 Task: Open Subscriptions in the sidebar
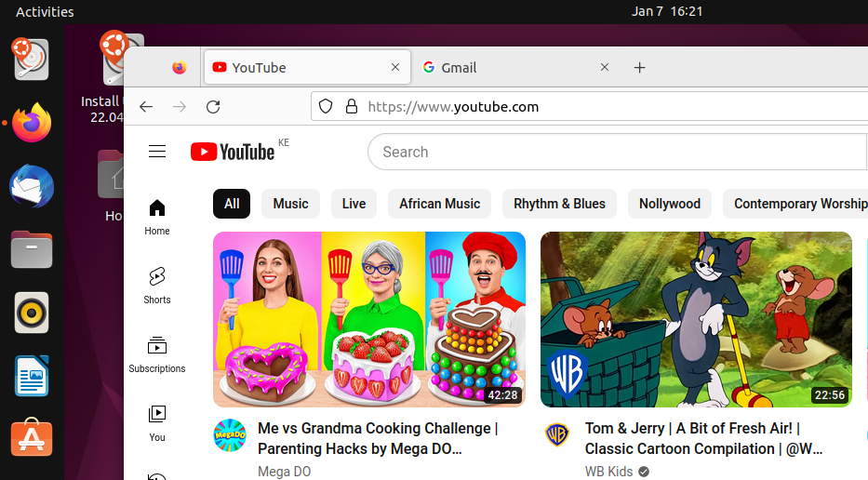157,354
